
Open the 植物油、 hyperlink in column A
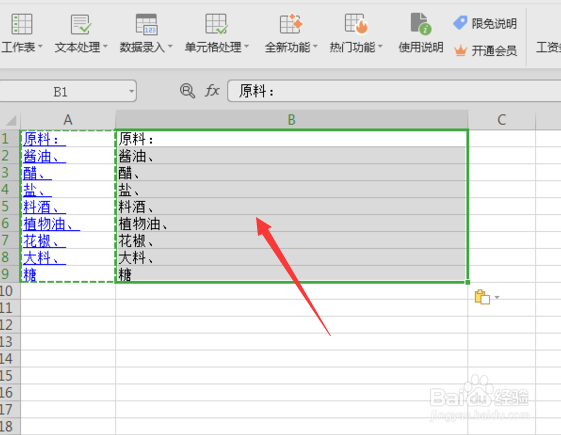[x=52, y=224]
